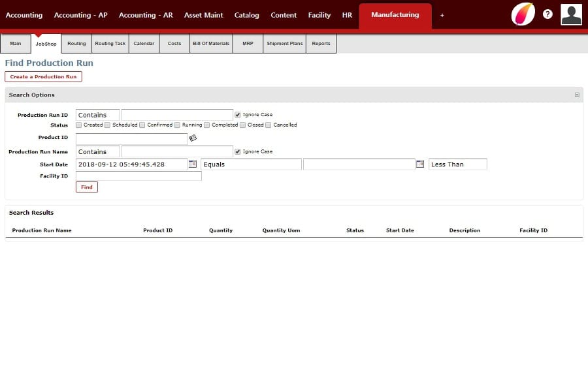Viewport: 588px width, 387px height.
Task: Open the MRP tab
Action: coord(248,44)
